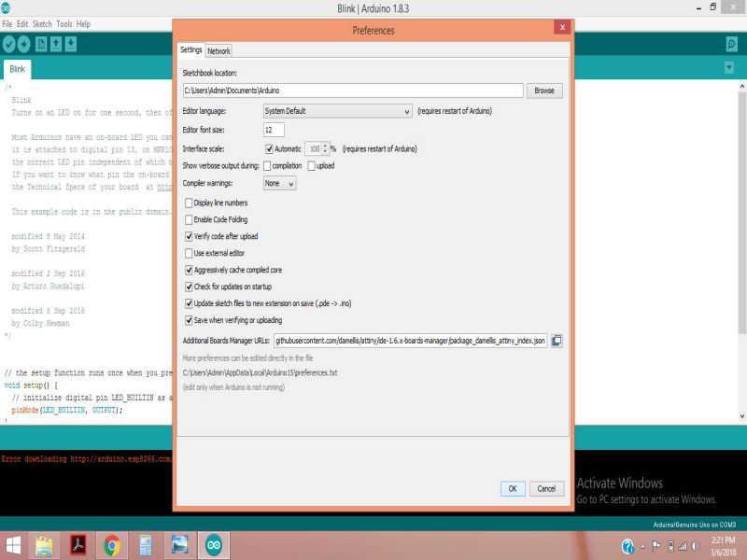Open the Serial Monitor icon
The width and height of the screenshot is (747, 560).
[x=732, y=44]
